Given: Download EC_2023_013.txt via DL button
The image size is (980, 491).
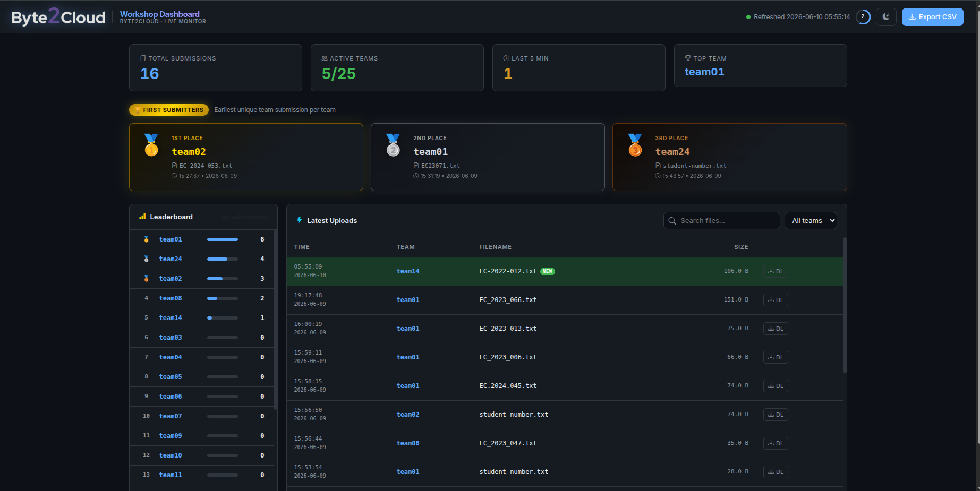Looking at the screenshot, I should [x=776, y=329].
